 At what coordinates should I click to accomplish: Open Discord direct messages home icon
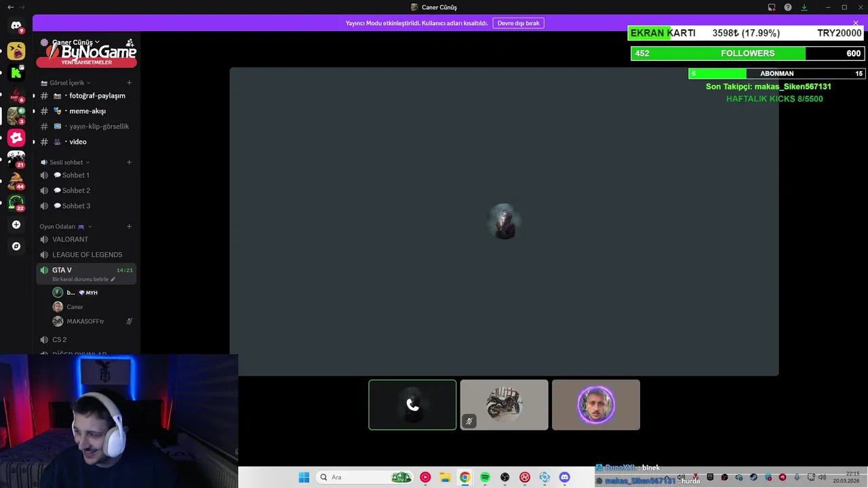[16, 26]
